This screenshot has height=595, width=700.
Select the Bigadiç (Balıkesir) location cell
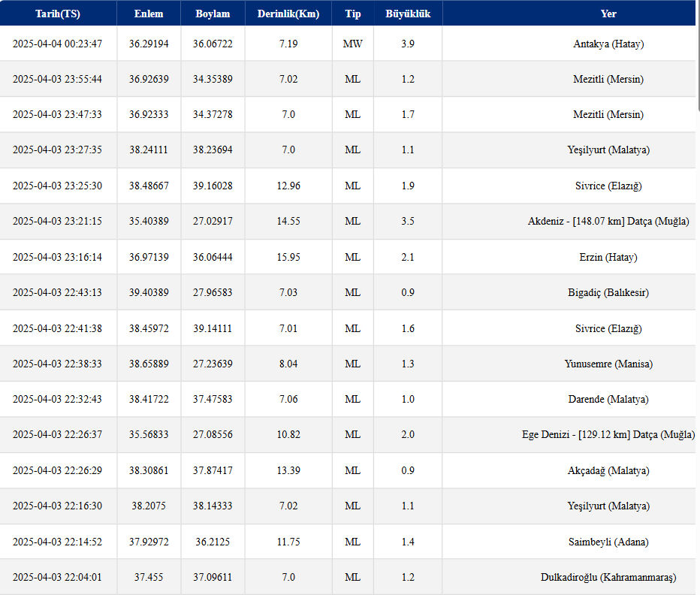coord(608,293)
